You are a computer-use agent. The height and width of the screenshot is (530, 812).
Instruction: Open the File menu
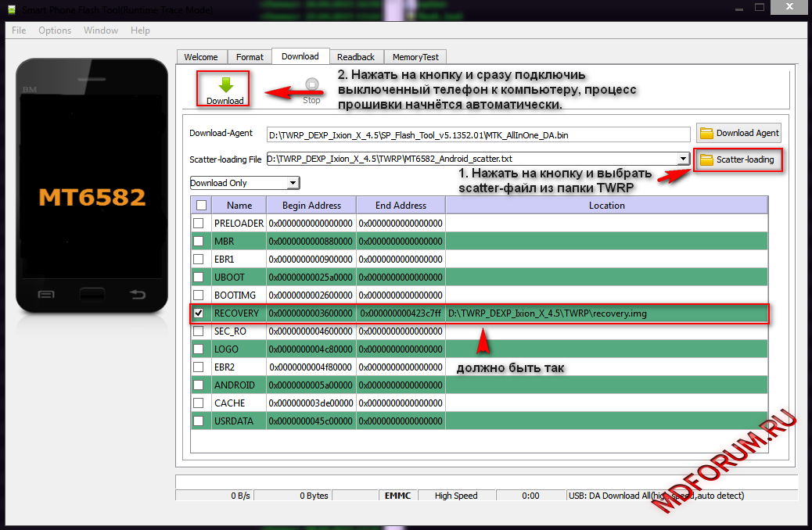19,30
